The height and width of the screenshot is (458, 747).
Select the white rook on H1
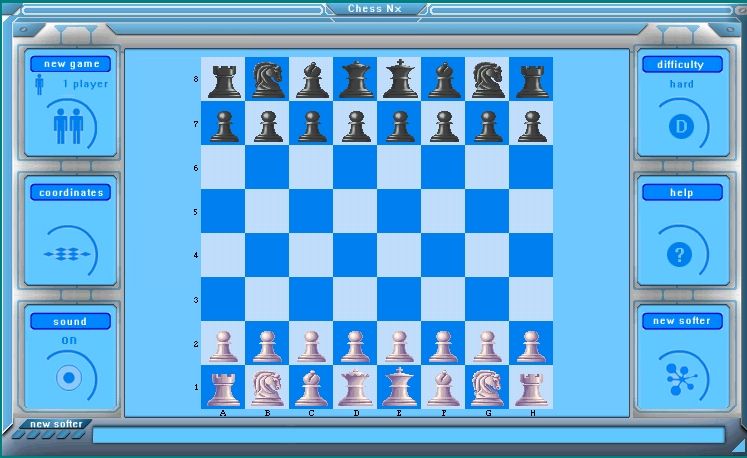coord(531,387)
